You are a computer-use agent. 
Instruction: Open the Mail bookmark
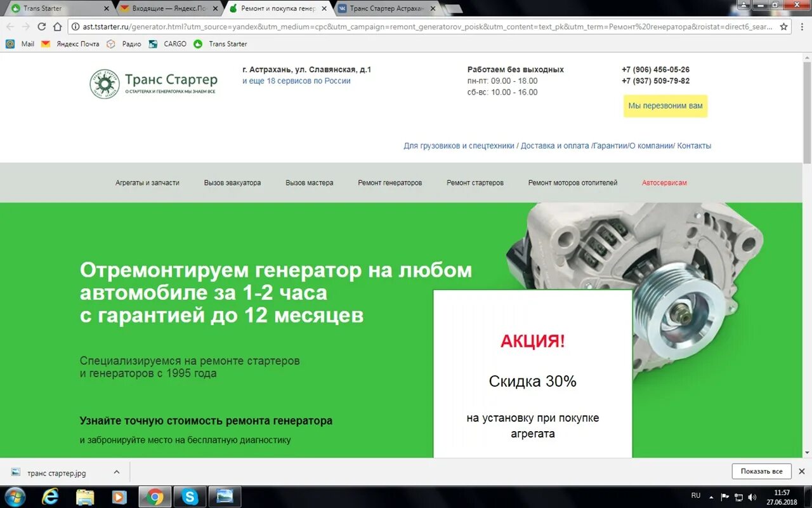coord(20,44)
